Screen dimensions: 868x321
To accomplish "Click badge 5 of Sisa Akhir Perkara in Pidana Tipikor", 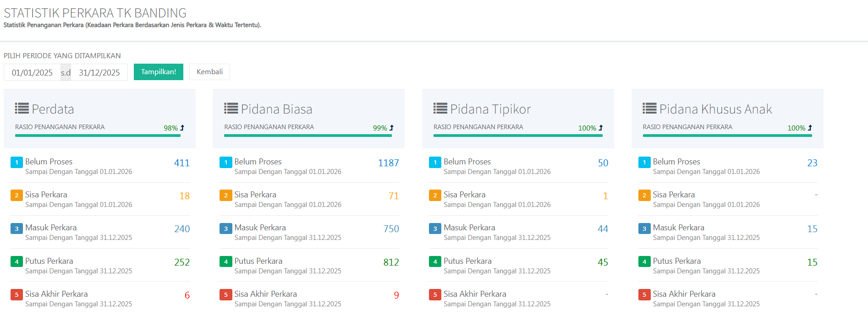I will (435, 294).
